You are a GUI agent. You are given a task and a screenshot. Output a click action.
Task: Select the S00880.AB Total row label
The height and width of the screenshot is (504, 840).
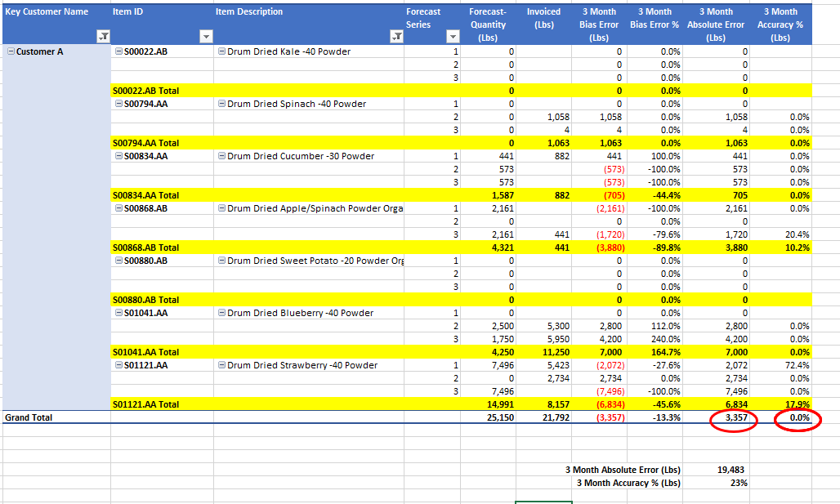[x=145, y=300]
